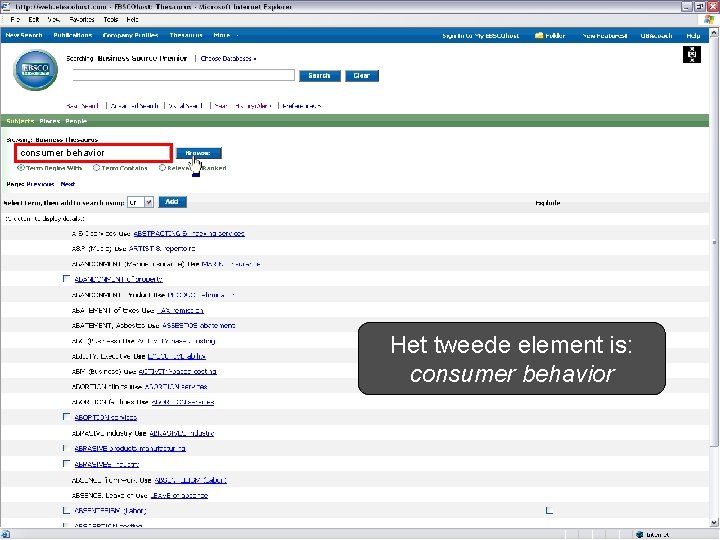Viewport: 720px width, 540px height.
Task: Switch to the Places tab
Action: (50, 121)
